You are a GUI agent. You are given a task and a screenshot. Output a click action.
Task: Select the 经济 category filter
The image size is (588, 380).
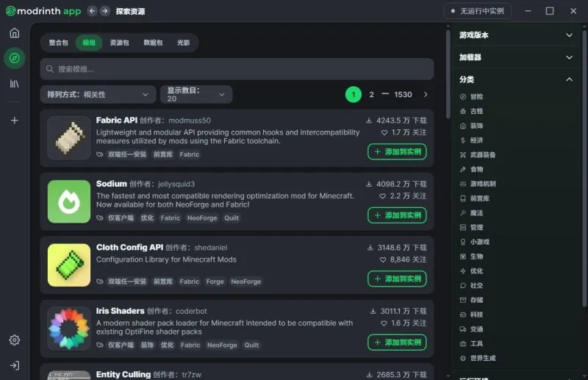tap(472, 140)
